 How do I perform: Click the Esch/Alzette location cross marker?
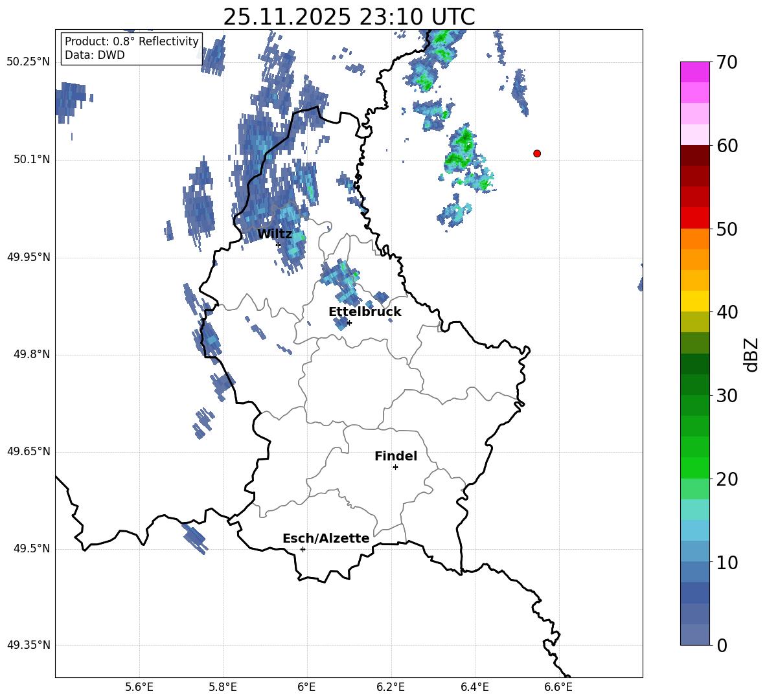(303, 549)
